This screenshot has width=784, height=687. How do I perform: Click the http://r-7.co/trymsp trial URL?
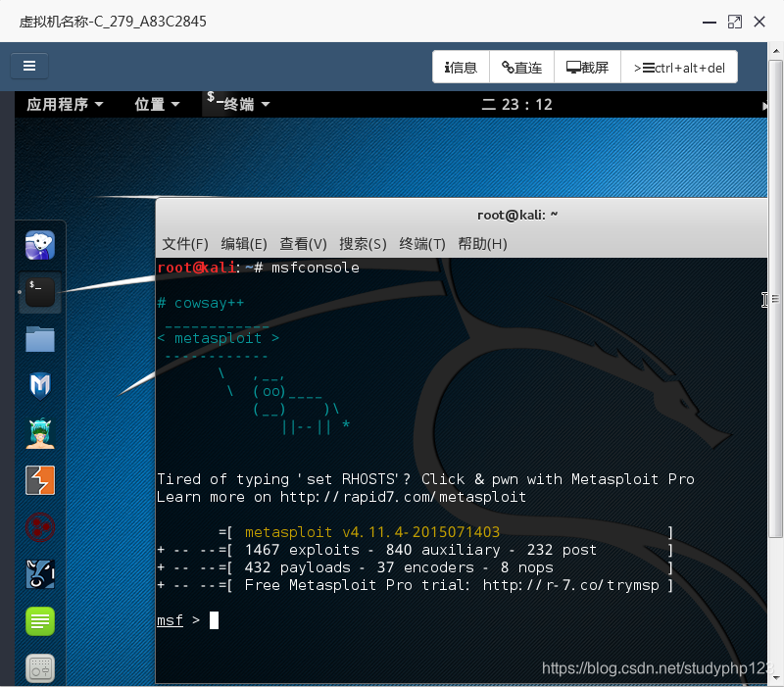pos(571,585)
